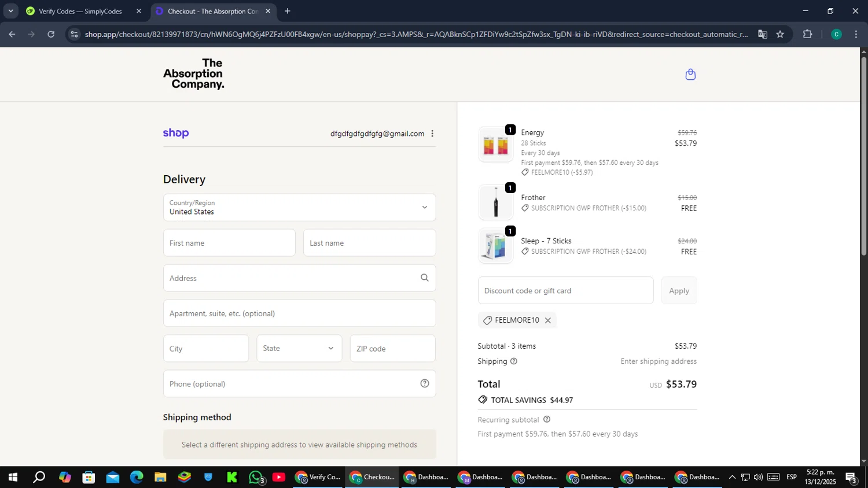Click the Apartment, suite, etc. field

[x=299, y=313]
